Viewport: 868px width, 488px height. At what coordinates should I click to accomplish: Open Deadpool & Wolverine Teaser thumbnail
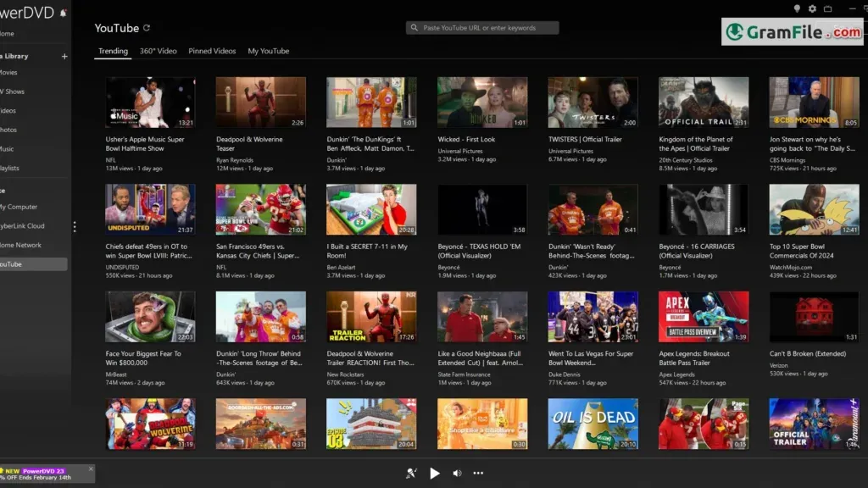point(261,103)
